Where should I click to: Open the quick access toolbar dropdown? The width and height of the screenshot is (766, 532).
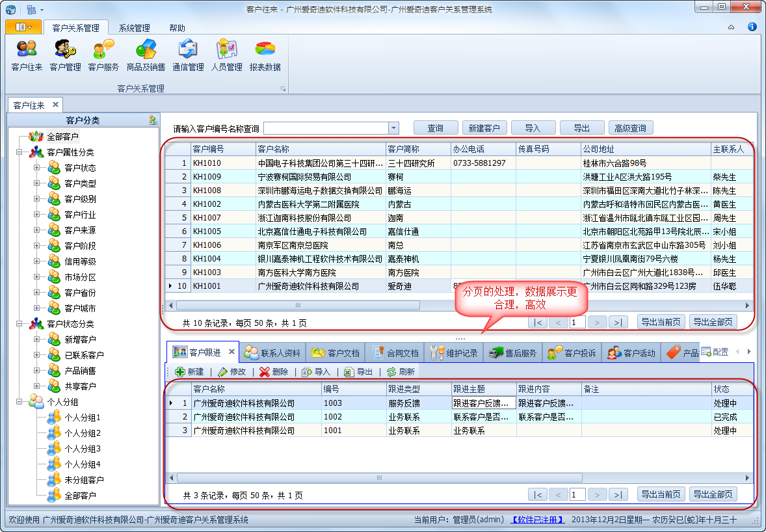click(x=42, y=10)
